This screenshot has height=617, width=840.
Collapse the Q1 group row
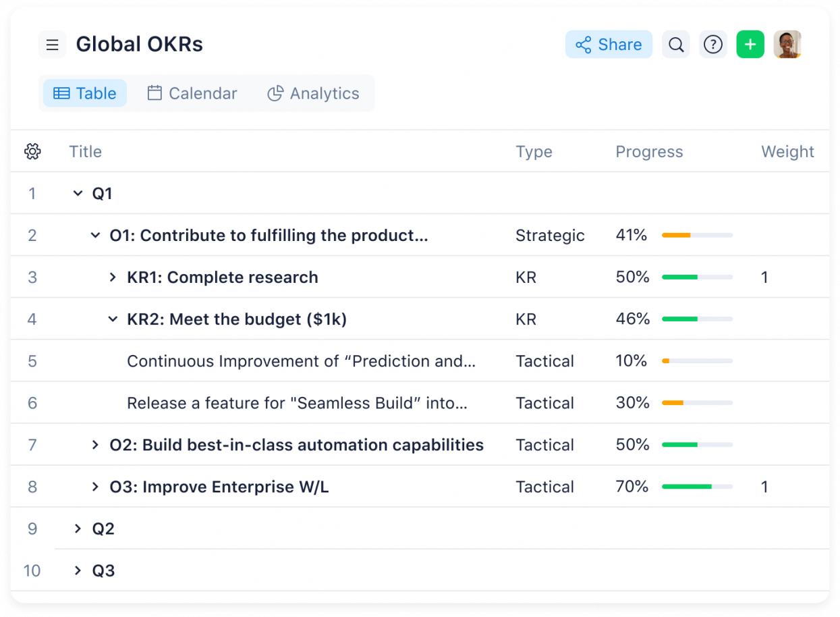[x=78, y=194]
